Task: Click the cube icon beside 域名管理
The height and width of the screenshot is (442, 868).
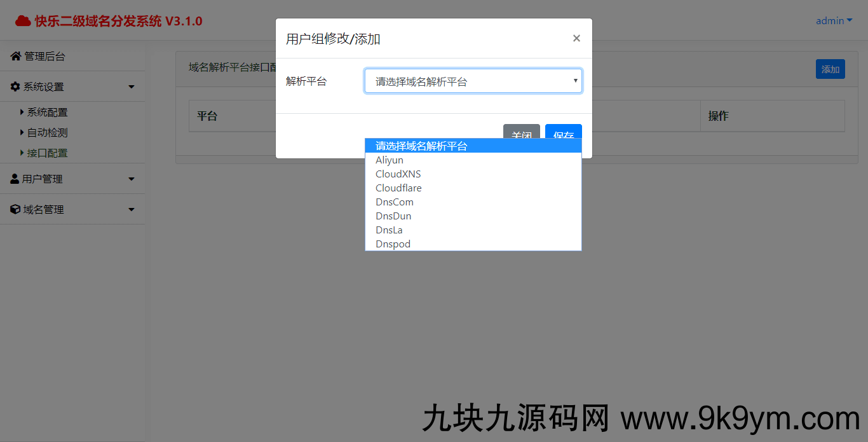Action: [15, 209]
